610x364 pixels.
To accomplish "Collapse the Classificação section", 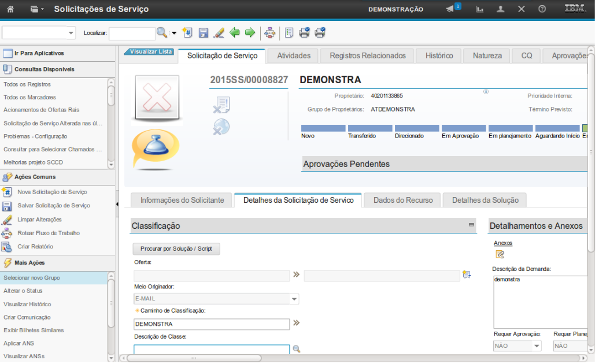I will [x=471, y=225].
